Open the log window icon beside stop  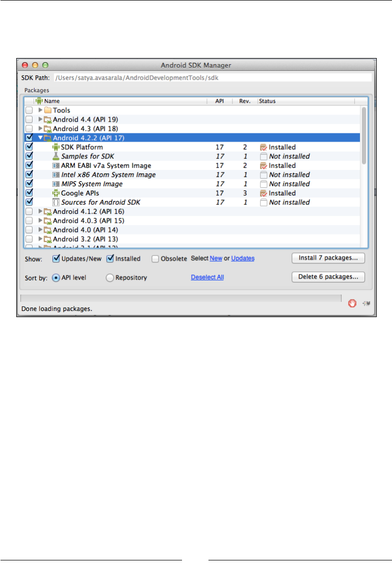point(367,303)
